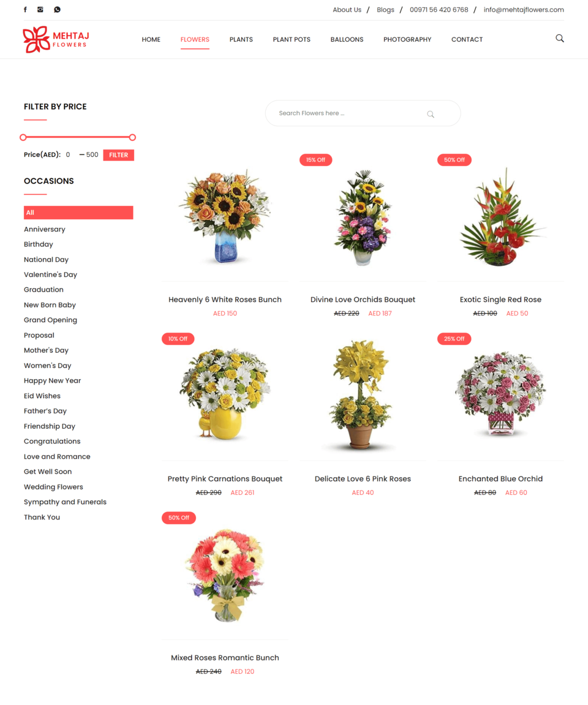Apply the price Filter button

click(119, 155)
